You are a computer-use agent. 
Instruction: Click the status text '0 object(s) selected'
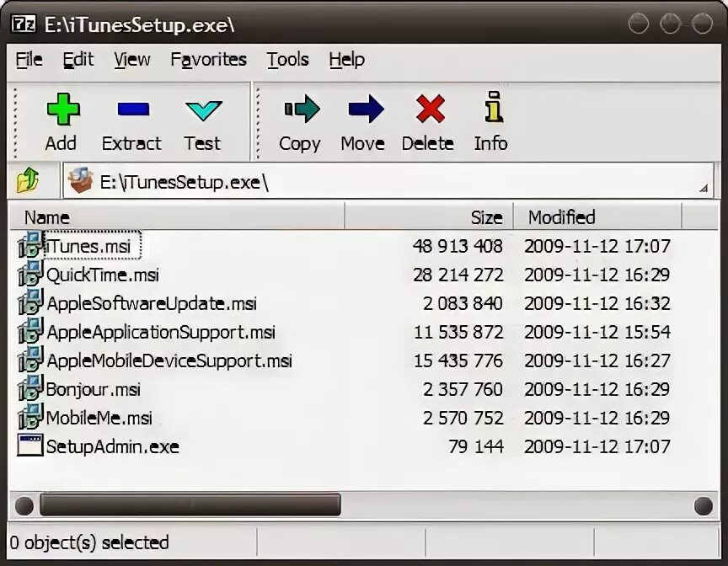[x=89, y=542]
